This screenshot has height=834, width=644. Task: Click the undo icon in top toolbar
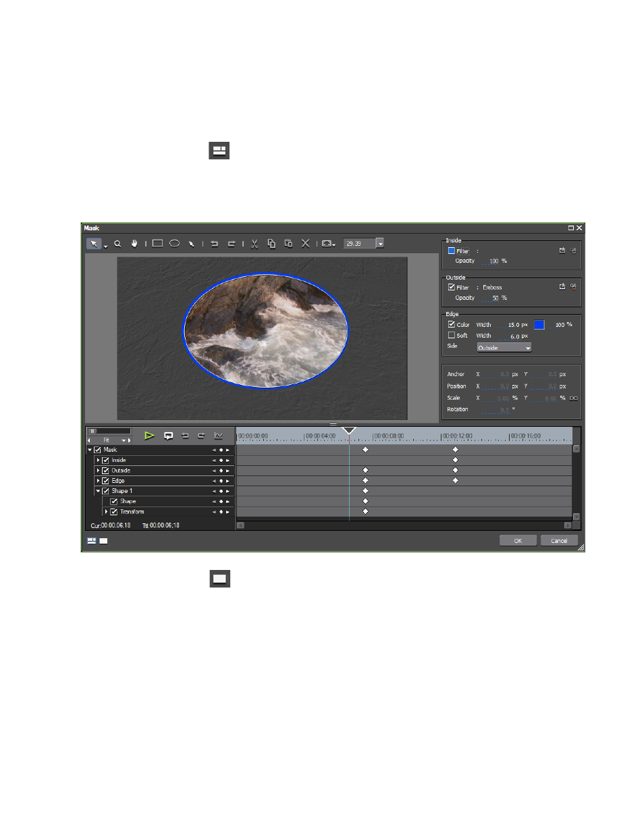click(215, 244)
